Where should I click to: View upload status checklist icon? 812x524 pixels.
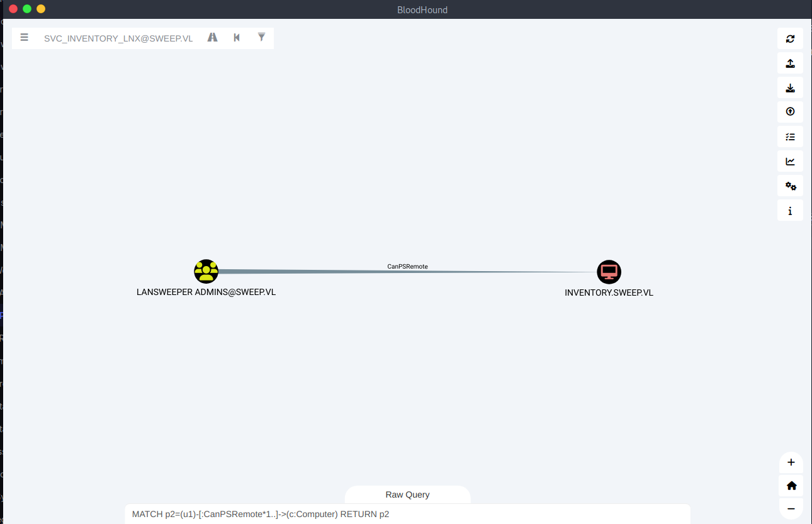point(790,137)
